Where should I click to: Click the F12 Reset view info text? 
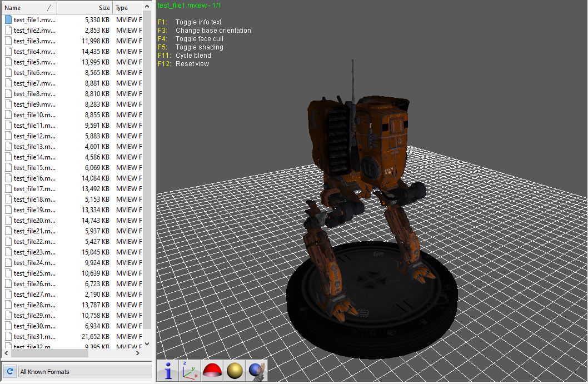point(183,64)
